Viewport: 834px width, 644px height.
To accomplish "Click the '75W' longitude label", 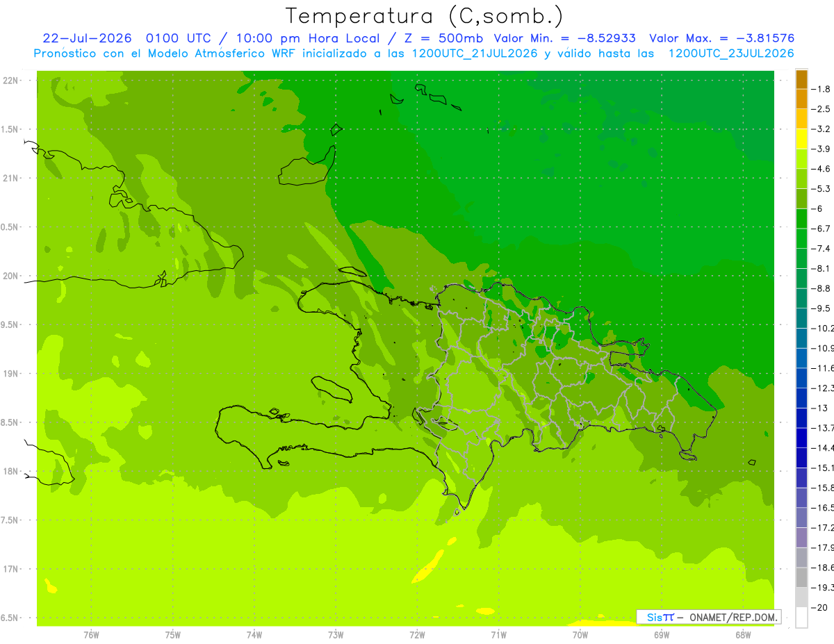I will 173,635.
